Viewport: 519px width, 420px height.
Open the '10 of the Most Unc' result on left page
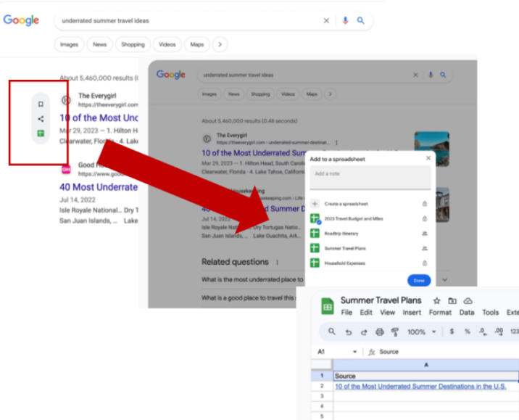(x=99, y=118)
